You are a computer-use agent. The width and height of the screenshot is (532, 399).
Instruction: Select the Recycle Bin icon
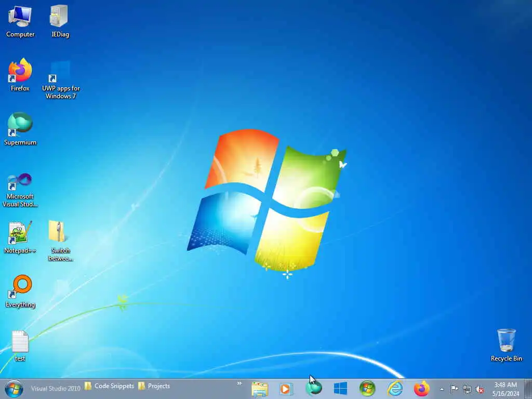pos(506,345)
